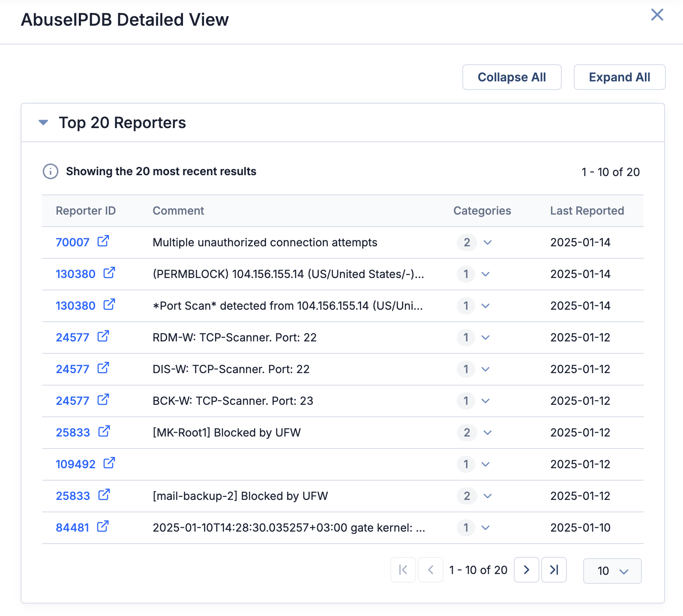This screenshot has width=683, height=616.
Task: Open external link icon beside reporter 70007
Action: point(103,241)
